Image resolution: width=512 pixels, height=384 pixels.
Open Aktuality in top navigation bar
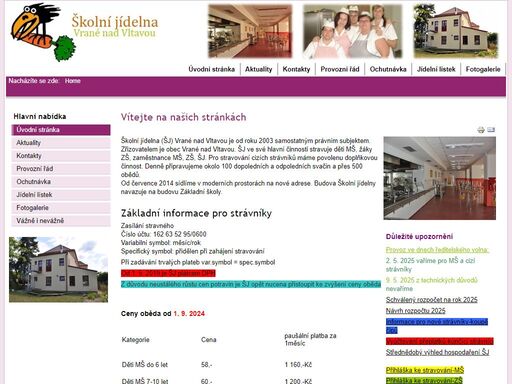(x=259, y=69)
